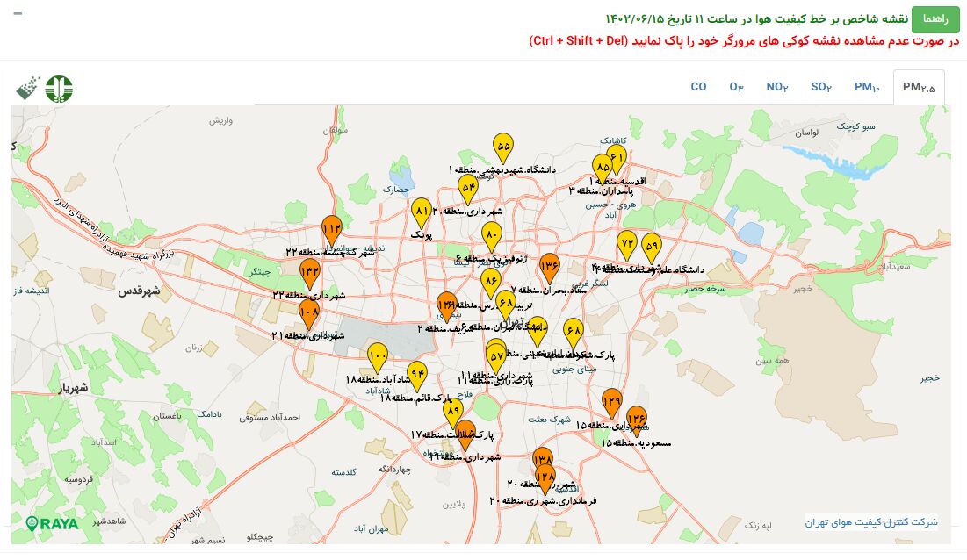Click the orange 112 marker in منطقه 22
The image size is (967, 560).
[332, 231]
